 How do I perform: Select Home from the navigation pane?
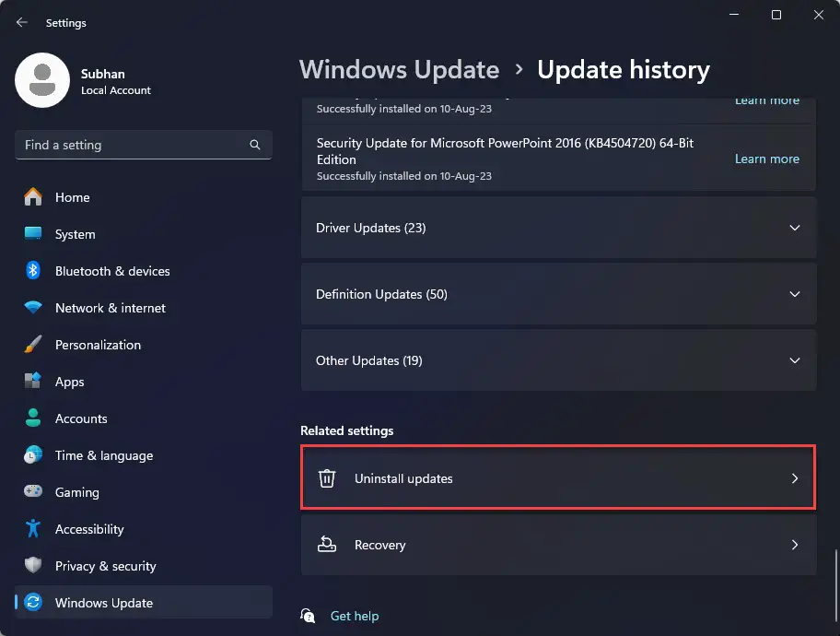[73, 197]
